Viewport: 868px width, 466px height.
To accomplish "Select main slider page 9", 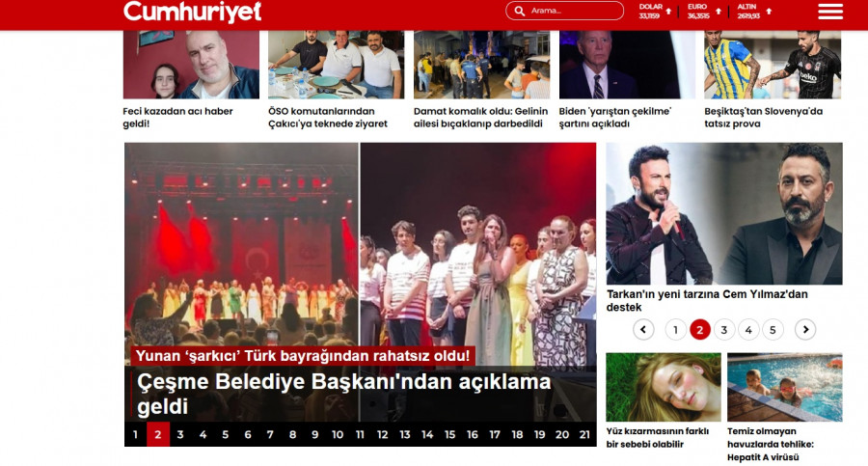I will coord(315,434).
